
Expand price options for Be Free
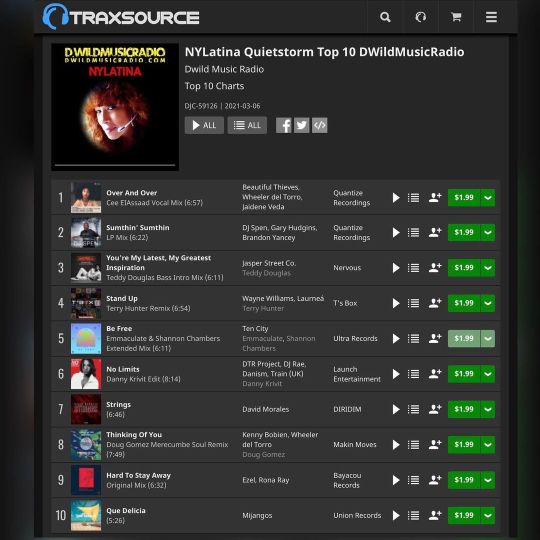click(x=488, y=339)
